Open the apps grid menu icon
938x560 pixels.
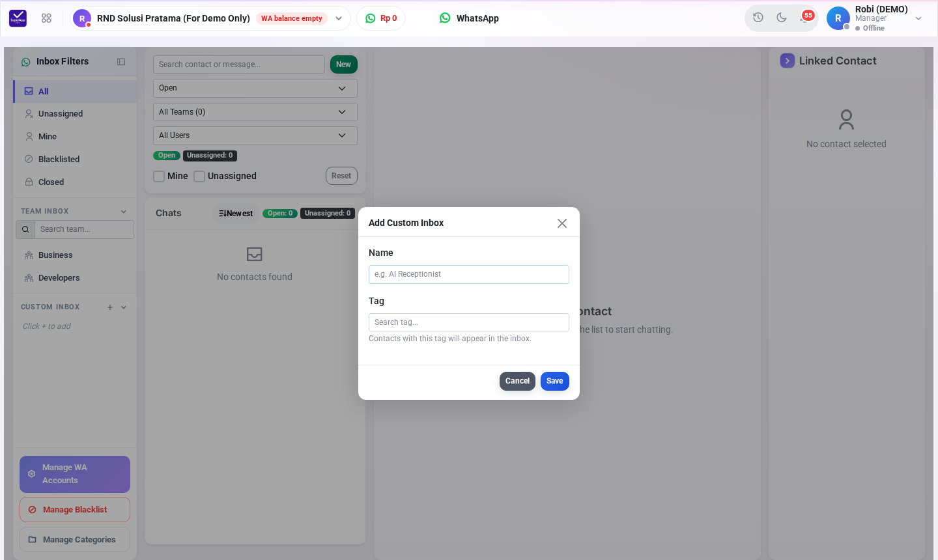[46, 18]
